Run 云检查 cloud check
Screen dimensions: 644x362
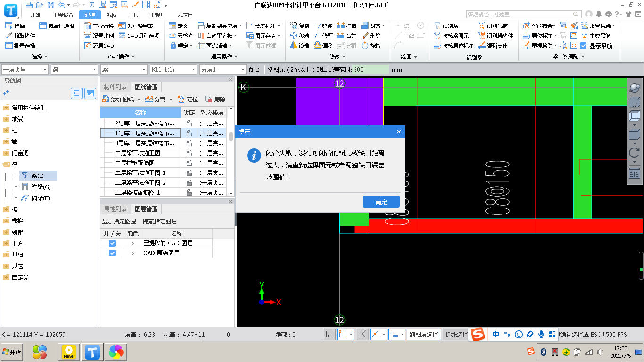182,36
